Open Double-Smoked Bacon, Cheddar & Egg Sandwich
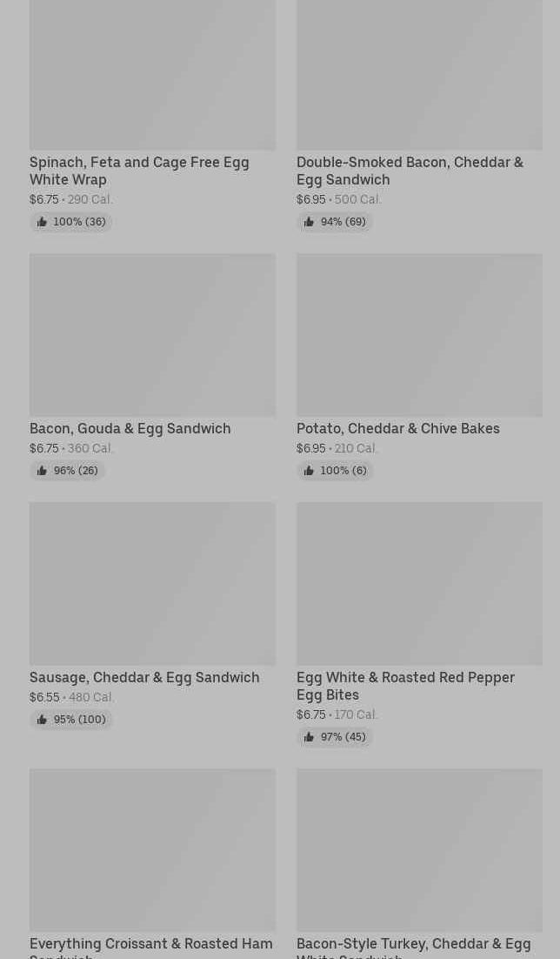The width and height of the screenshot is (560, 959). point(410,171)
